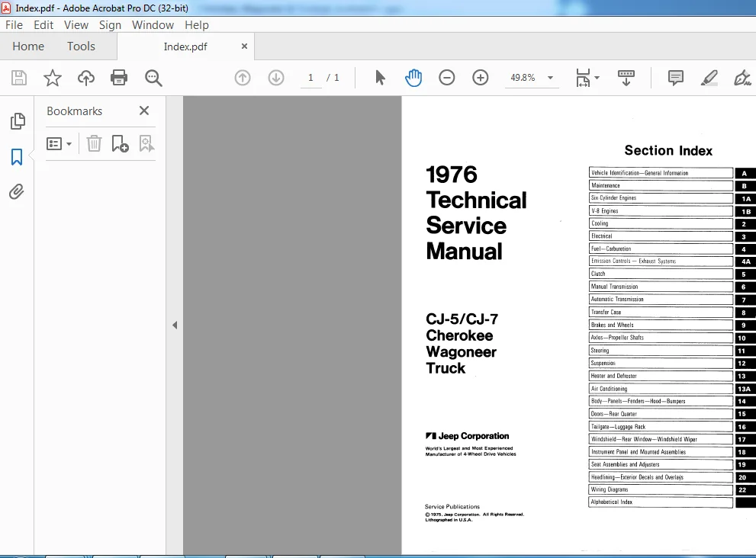Add new bookmark icon
756x558 pixels.
pos(120,143)
